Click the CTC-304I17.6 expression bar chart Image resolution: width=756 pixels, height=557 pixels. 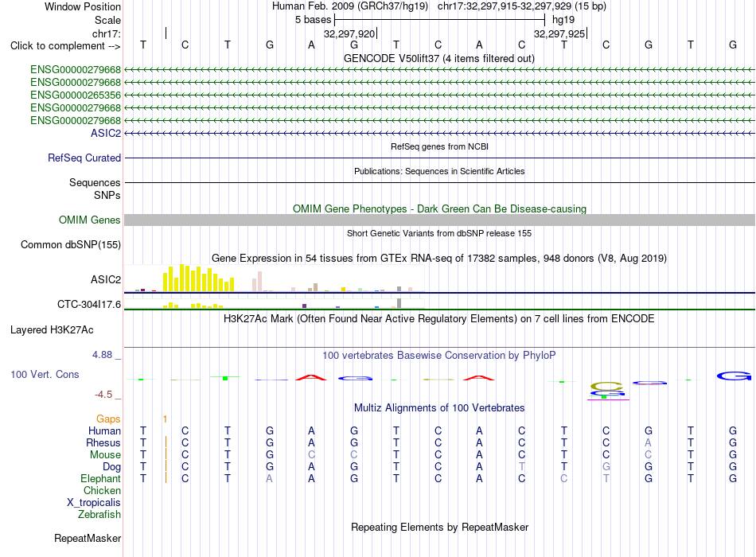click(275, 303)
